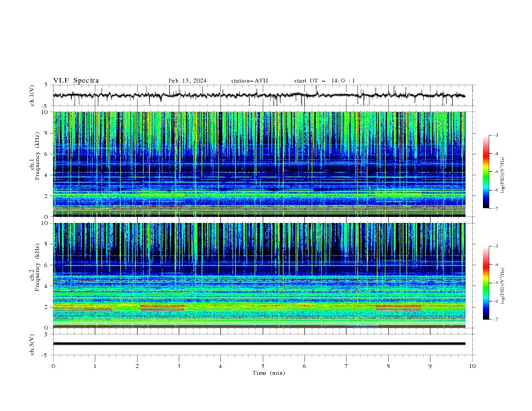Click the "10" kHz tick on ch.2 frequency axis
The width and height of the screenshot is (532, 411).
click(46, 223)
